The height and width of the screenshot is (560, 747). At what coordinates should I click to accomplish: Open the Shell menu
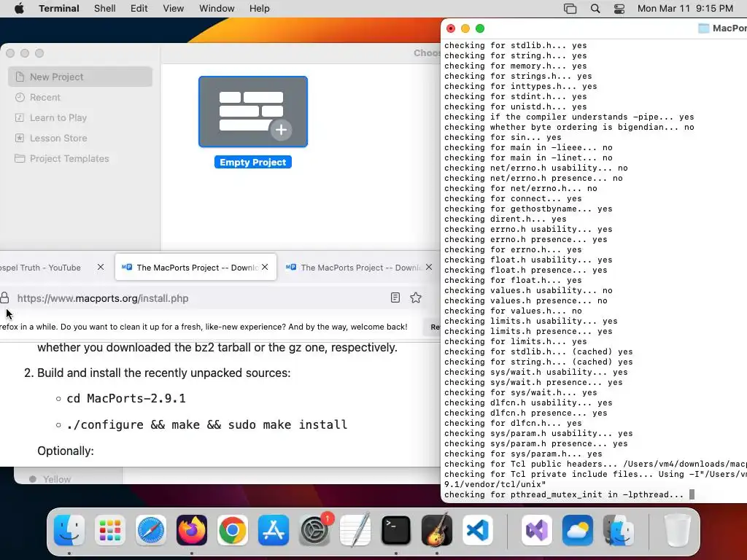pyautogui.click(x=105, y=9)
